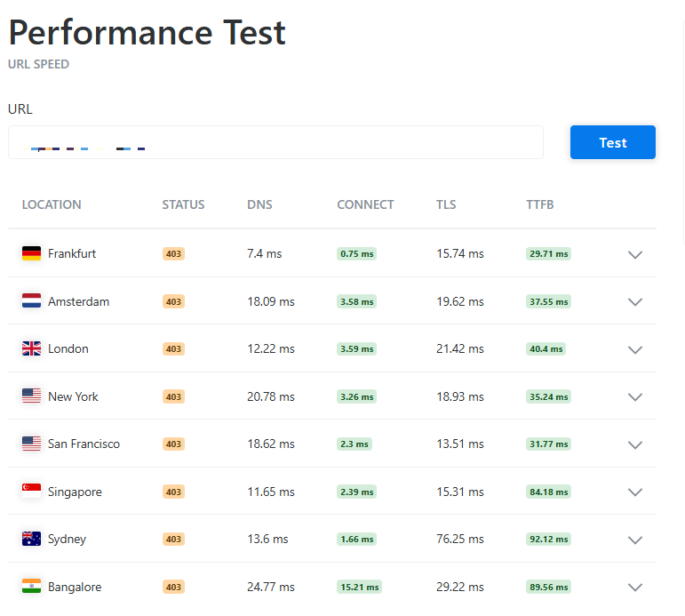The image size is (685, 616).
Task: Select the New York location name
Action: click(x=73, y=396)
